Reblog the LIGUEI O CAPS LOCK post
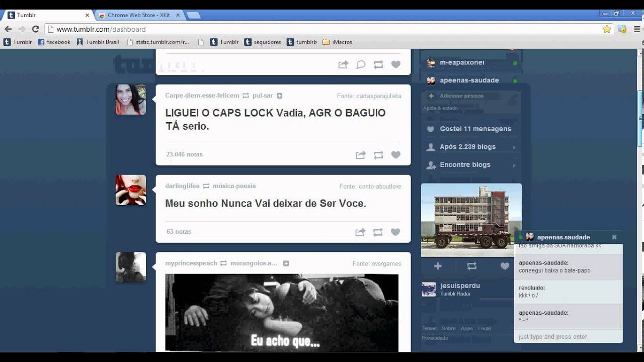Image resolution: width=644 pixels, height=362 pixels. pyautogui.click(x=378, y=155)
